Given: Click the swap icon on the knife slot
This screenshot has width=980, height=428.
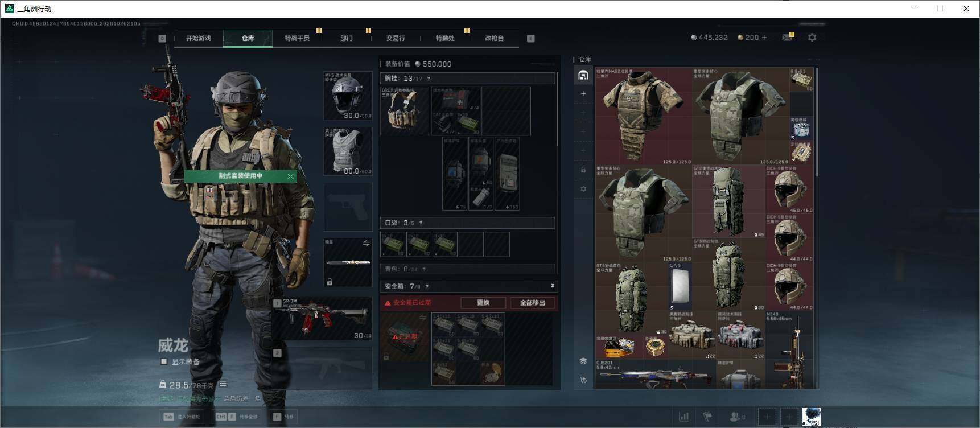Looking at the screenshot, I should 366,244.
